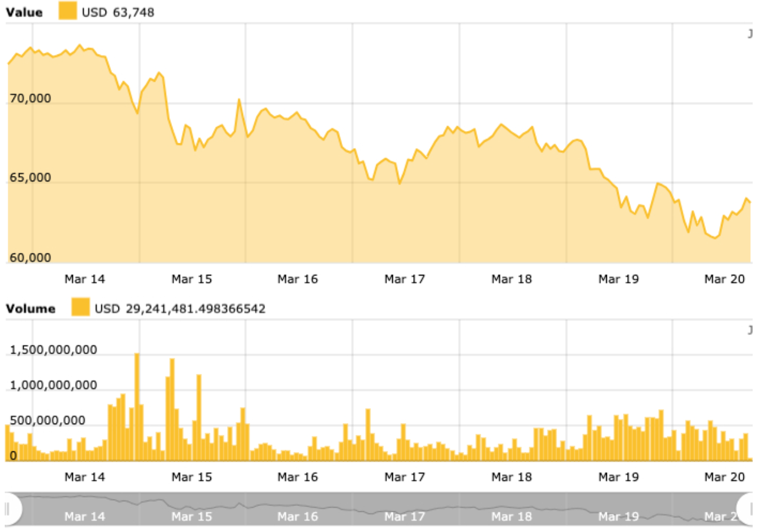Grab the right handle of the range scrollbar
Image resolution: width=774 pixels, height=532 pixels.
[747, 508]
